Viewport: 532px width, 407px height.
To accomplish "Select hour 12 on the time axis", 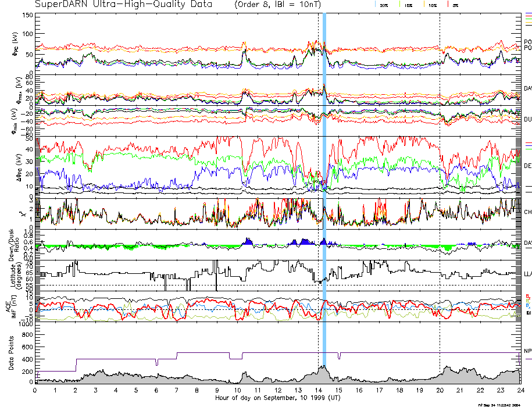I will pyautogui.click(x=278, y=390).
